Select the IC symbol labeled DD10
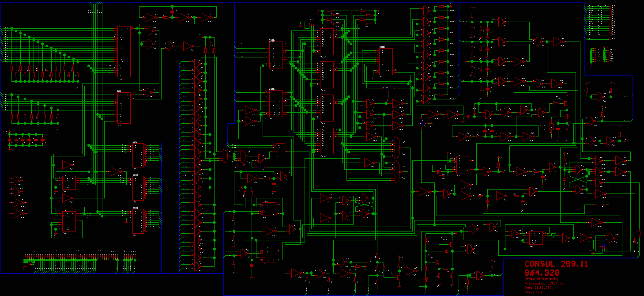644x296 pixels. click(x=138, y=222)
